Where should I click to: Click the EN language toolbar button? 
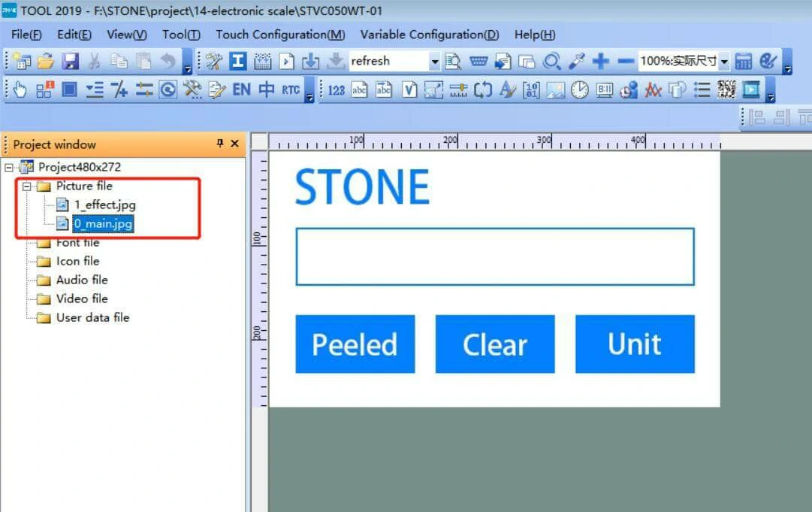[241, 89]
